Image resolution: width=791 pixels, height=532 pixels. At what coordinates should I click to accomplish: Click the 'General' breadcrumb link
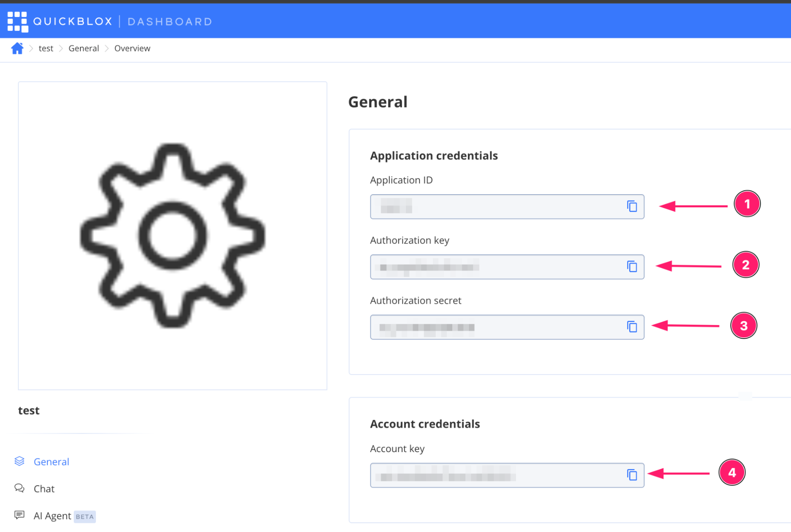tap(83, 48)
